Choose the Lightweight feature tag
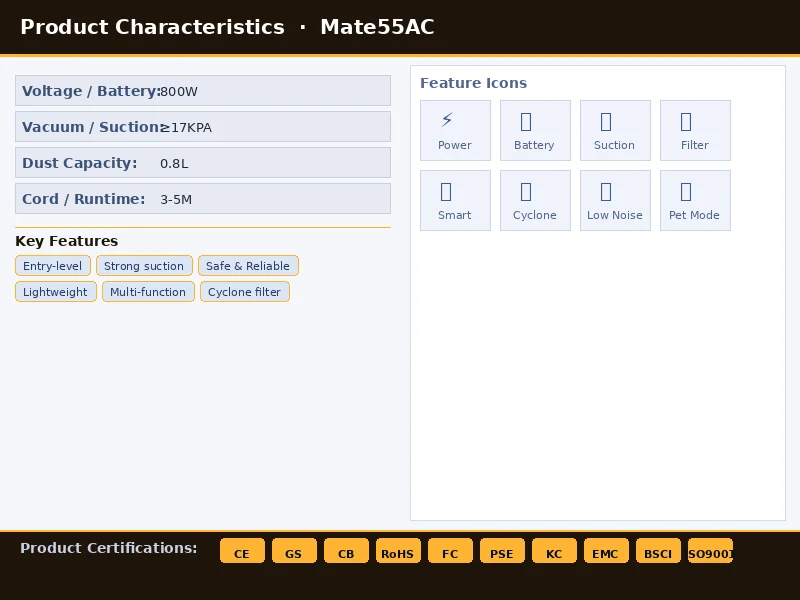800x600 pixels. pyautogui.click(x=56, y=292)
